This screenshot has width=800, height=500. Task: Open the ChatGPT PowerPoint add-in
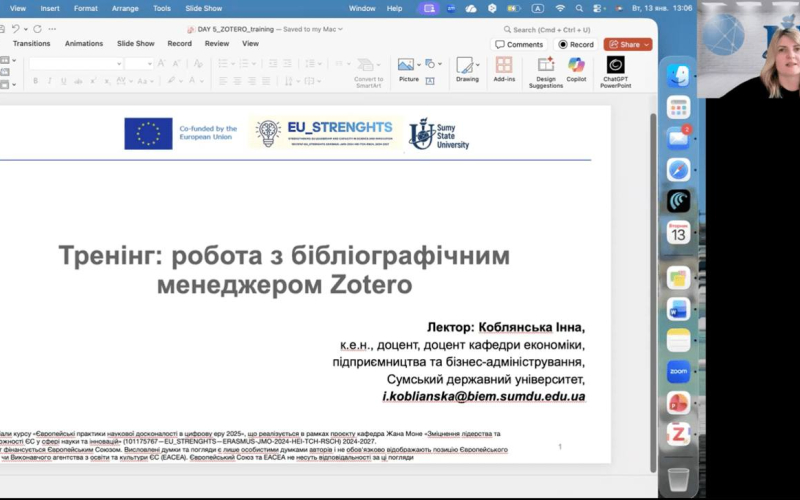pyautogui.click(x=616, y=72)
